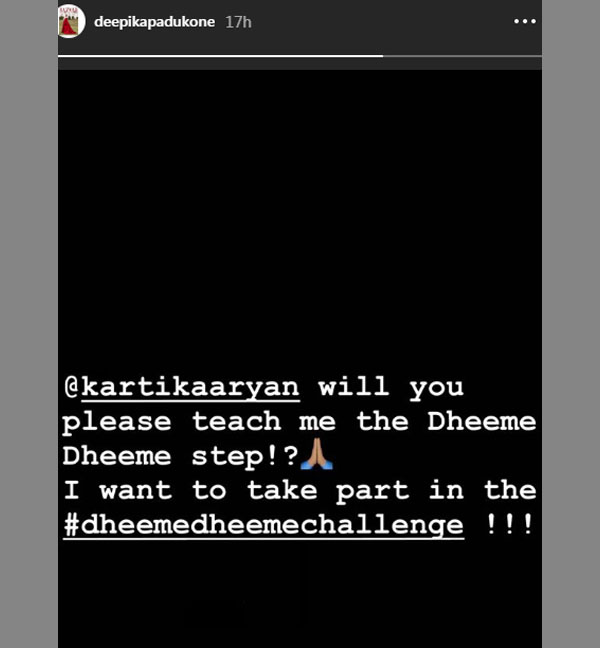Click the unfilled end of story progress bar

[462, 56]
